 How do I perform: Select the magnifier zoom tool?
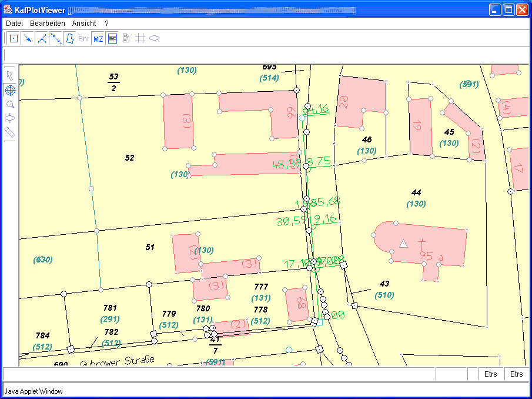pyautogui.click(x=10, y=104)
